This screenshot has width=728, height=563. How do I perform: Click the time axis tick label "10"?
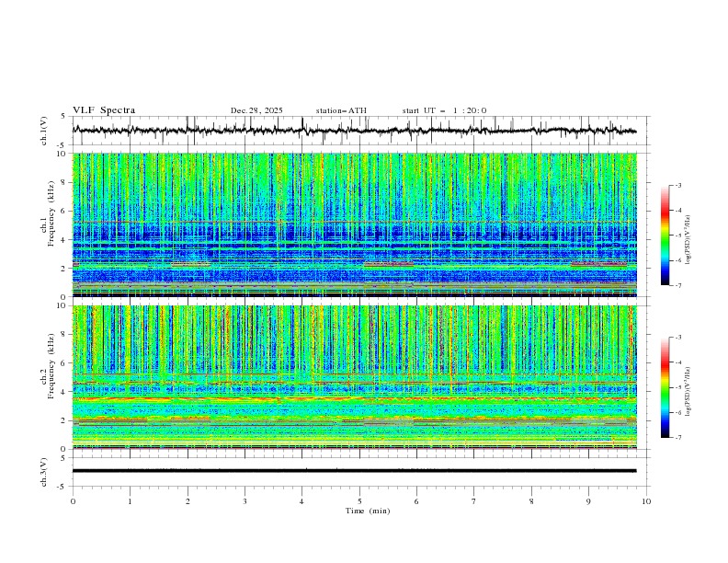(x=646, y=501)
